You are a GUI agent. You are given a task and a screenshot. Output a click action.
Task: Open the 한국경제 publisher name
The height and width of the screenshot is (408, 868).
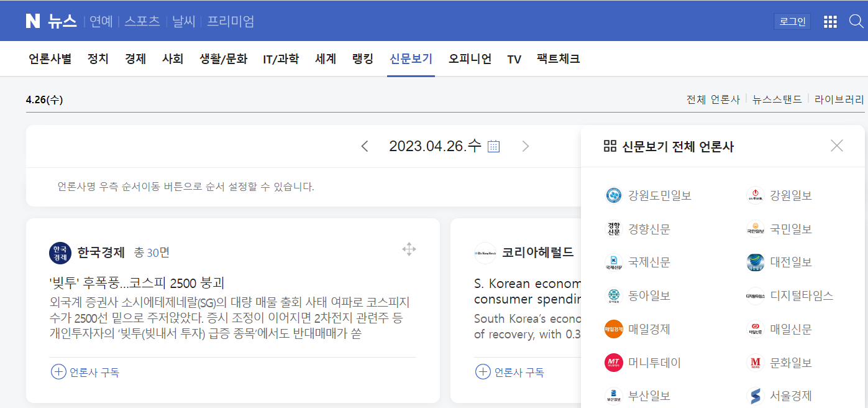(x=101, y=253)
